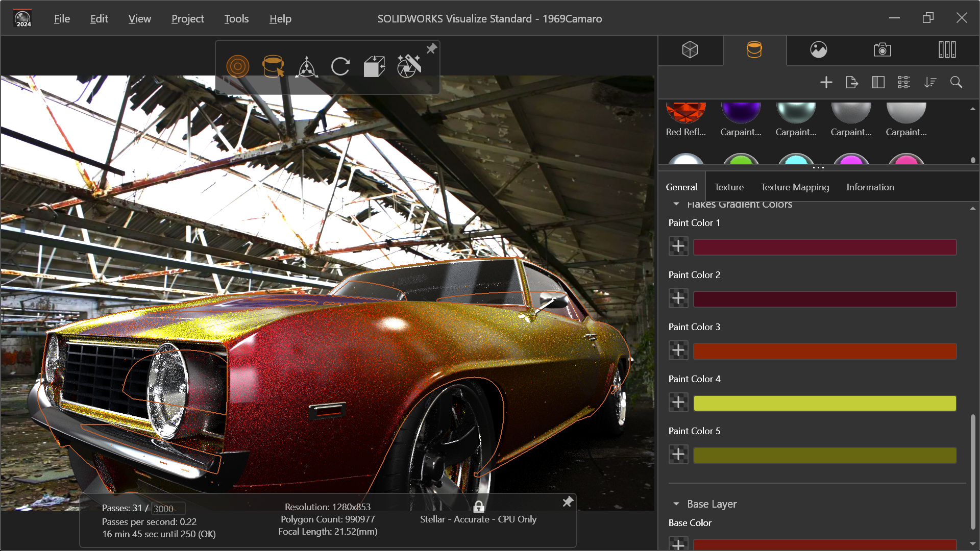Collapse the Flakes Gradient Colors section
Viewport: 980px width, 551px height.
click(x=676, y=204)
